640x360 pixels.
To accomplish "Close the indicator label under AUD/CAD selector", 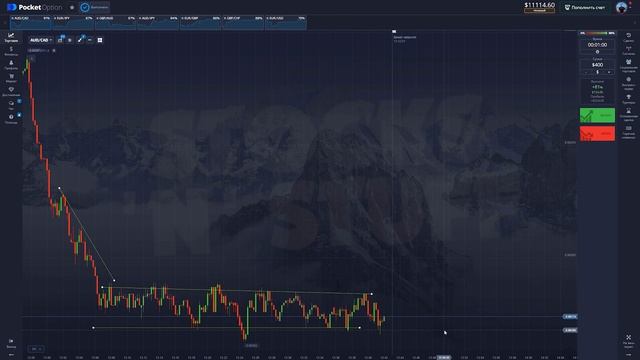I will pos(54,51).
